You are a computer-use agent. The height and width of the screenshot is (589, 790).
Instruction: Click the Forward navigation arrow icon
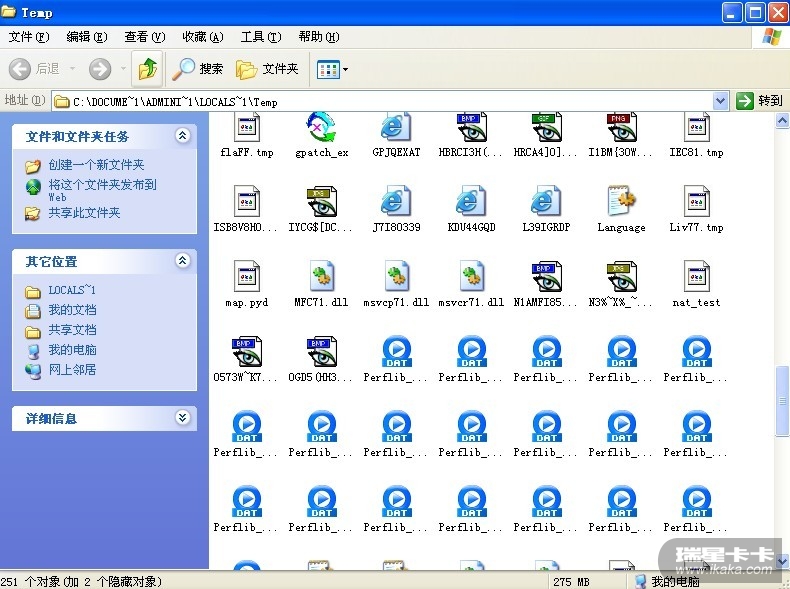point(100,69)
